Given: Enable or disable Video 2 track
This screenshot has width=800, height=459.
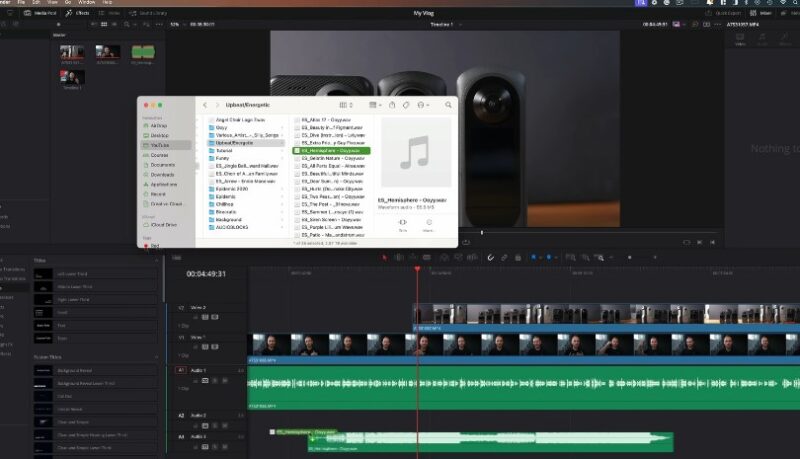Looking at the screenshot, I should 215,317.
